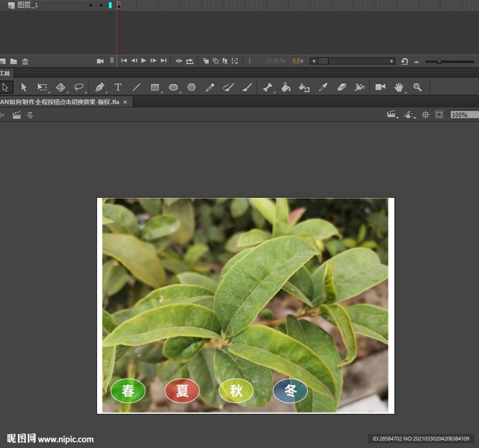This screenshot has width=479, height=448.
Task: Toggle visibility dot for 图层_1
Action: [x=91, y=5]
